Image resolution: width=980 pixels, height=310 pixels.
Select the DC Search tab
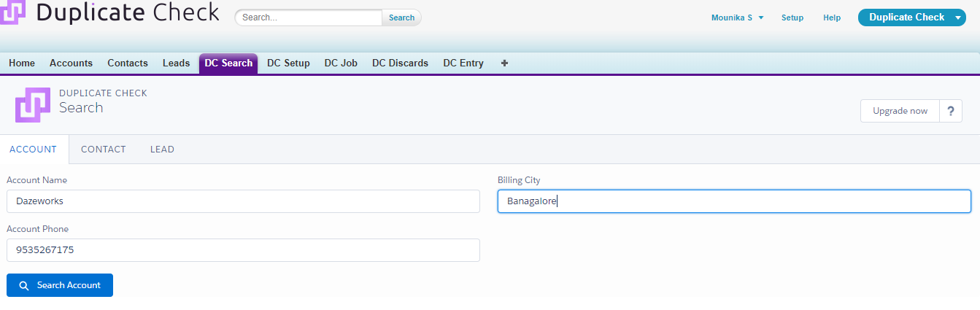pyautogui.click(x=228, y=63)
